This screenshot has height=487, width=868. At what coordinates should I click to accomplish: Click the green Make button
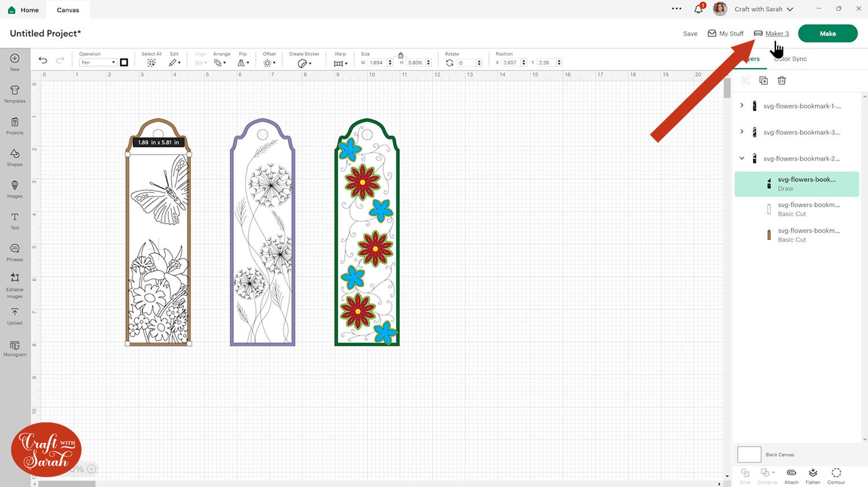pos(827,34)
